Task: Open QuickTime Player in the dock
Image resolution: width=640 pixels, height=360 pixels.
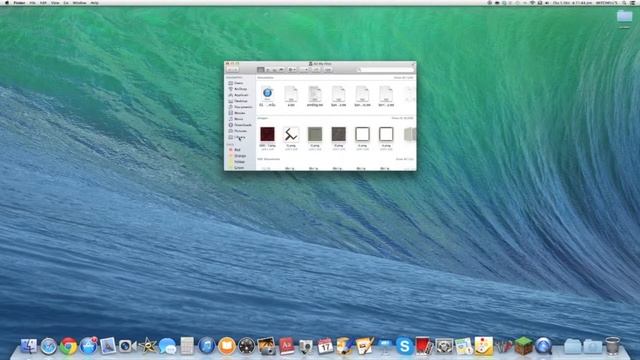Action: pos(543,346)
